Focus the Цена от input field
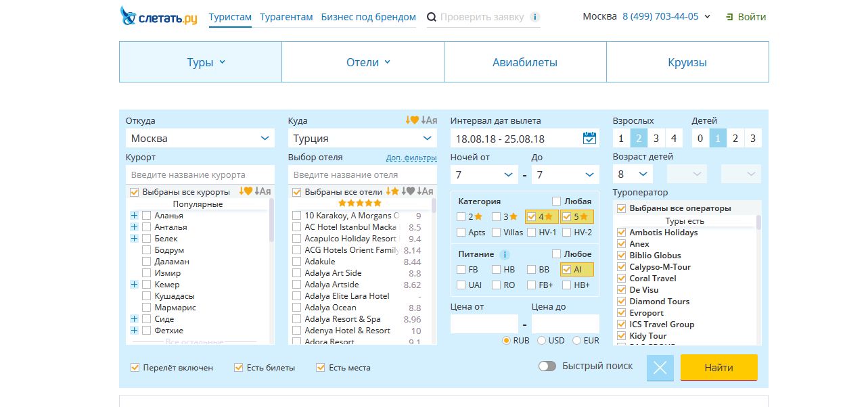Screen dimensions: 868x407 click(x=484, y=324)
